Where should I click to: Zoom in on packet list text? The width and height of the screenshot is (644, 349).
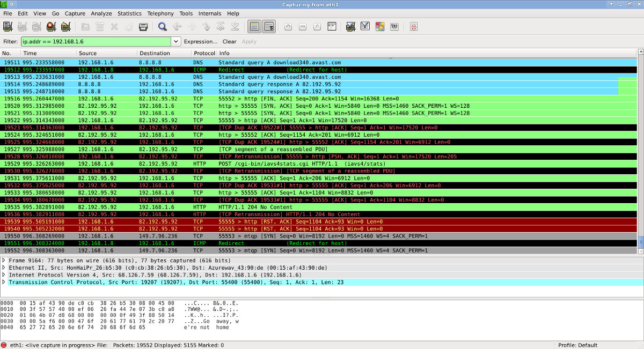[288, 26]
